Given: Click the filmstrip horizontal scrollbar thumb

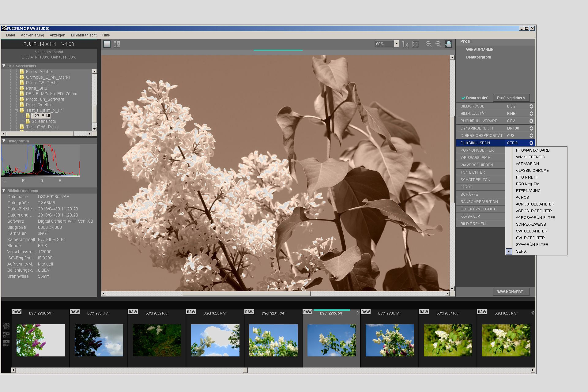Looking at the screenshot, I should point(245,370).
